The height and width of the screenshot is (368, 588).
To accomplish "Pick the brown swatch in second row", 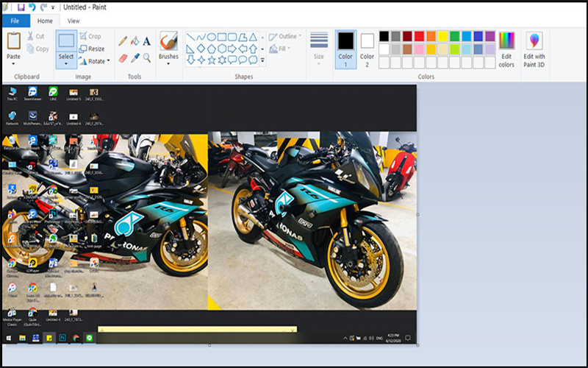I will [407, 49].
